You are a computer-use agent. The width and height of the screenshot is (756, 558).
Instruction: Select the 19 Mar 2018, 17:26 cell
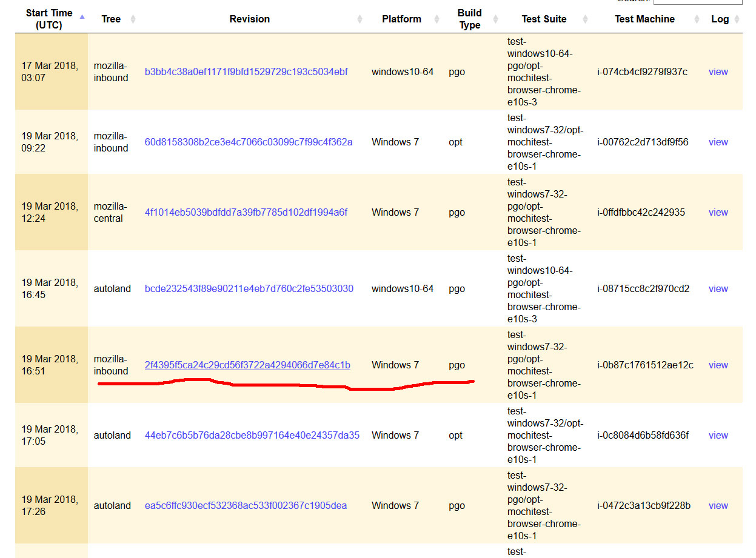point(52,505)
